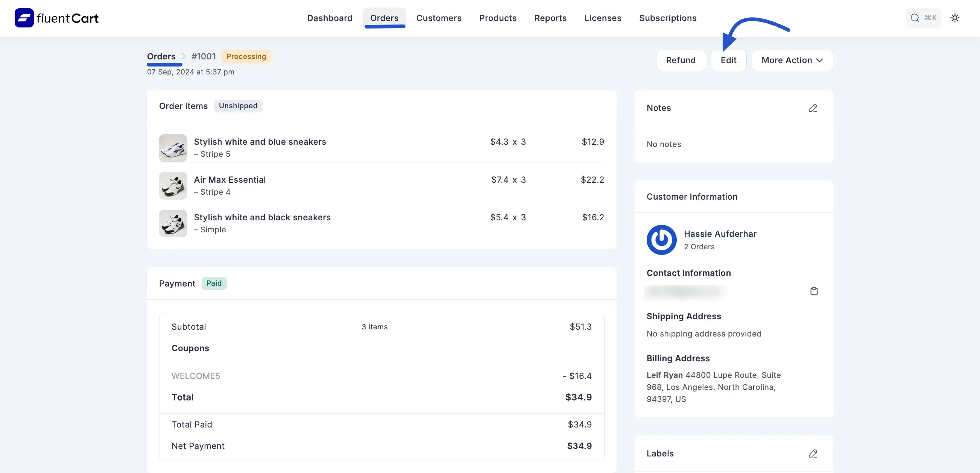Select the Stylish white and blue sneakers item
Screen dimensions: 980x473
260,141
